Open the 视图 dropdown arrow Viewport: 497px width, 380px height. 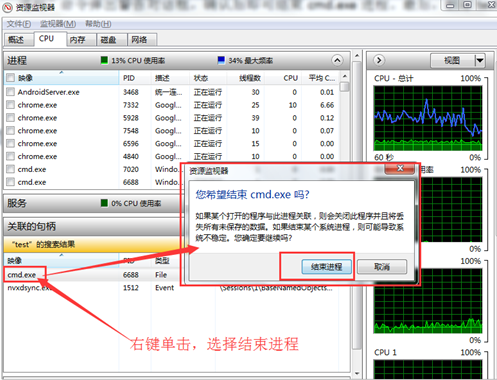[x=480, y=61]
